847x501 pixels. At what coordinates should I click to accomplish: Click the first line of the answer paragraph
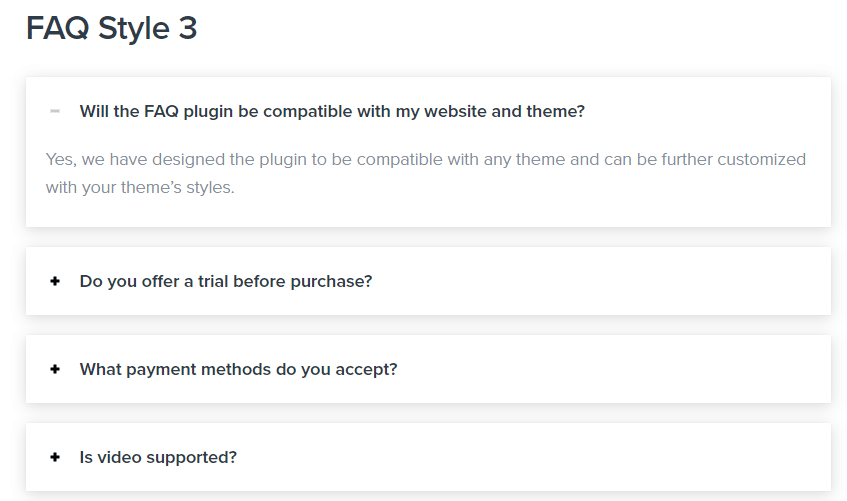point(426,159)
